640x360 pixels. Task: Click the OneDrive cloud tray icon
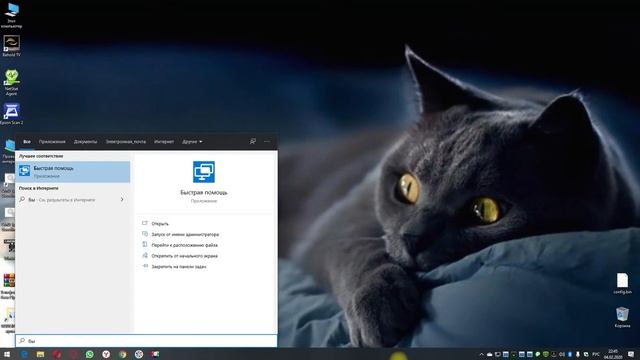[x=489, y=354]
